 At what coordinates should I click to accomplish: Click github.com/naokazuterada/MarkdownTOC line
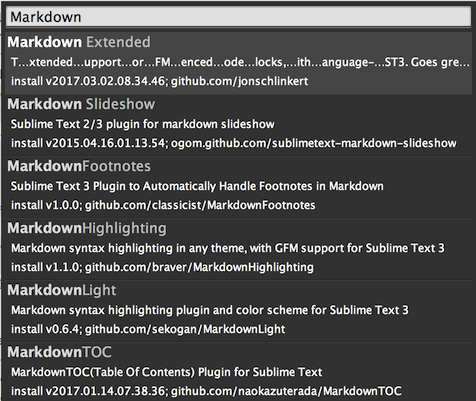[206, 391]
